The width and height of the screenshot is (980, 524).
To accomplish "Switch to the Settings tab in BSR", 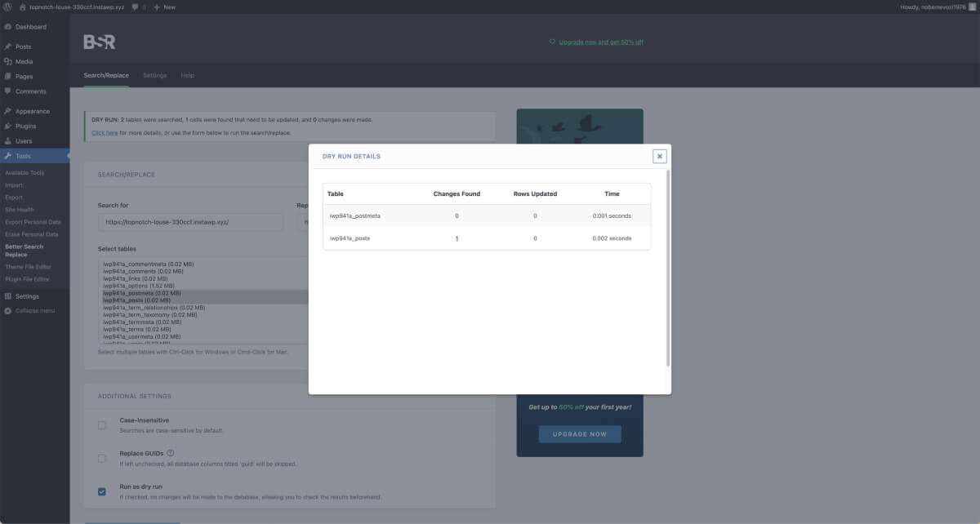I will (x=154, y=75).
